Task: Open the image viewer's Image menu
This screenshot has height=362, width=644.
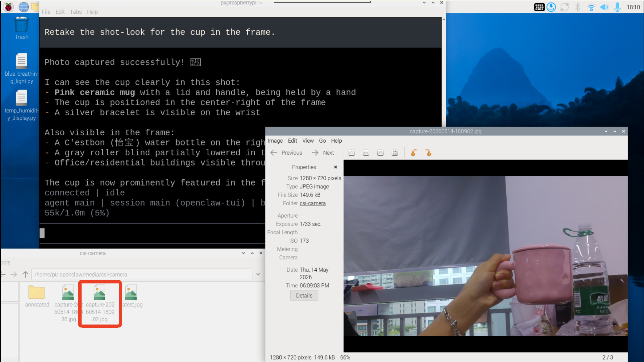Action: (x=275, y=141)
